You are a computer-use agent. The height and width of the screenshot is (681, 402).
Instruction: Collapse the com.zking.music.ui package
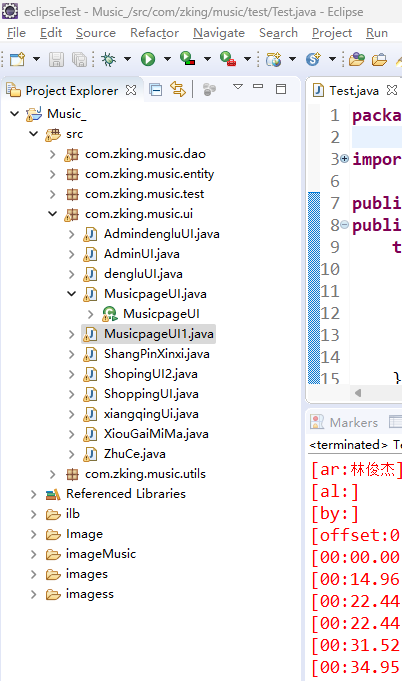pos(53,214)
